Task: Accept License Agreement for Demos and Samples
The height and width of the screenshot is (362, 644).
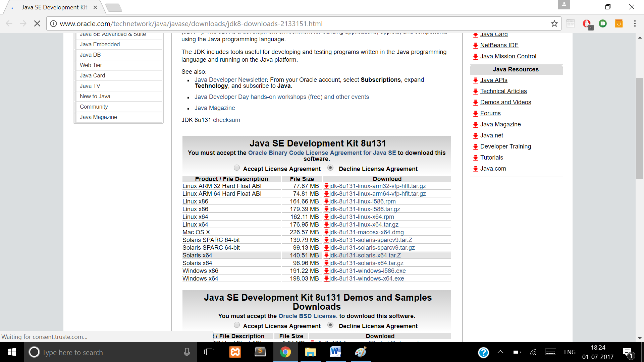Action: click(x=237, y=325)
